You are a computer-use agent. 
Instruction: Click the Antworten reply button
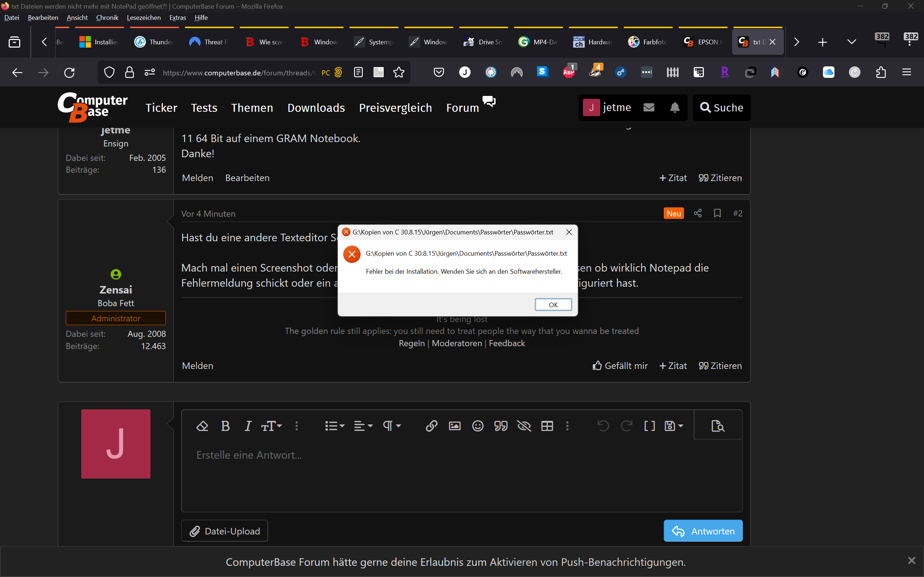pyautogui.click(x=703, y=531)
